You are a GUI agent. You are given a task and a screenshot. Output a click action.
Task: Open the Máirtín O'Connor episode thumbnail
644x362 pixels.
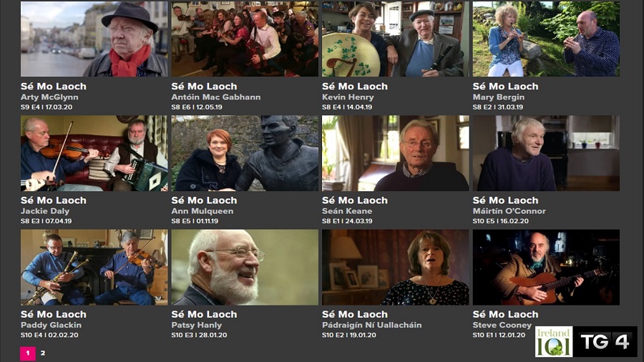click(546, 153)
